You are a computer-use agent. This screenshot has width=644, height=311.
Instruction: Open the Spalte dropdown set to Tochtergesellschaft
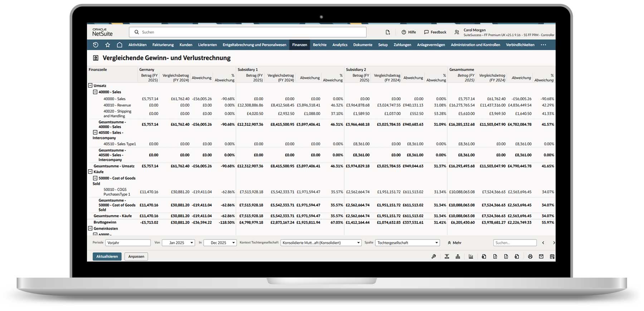coord(407,243)
